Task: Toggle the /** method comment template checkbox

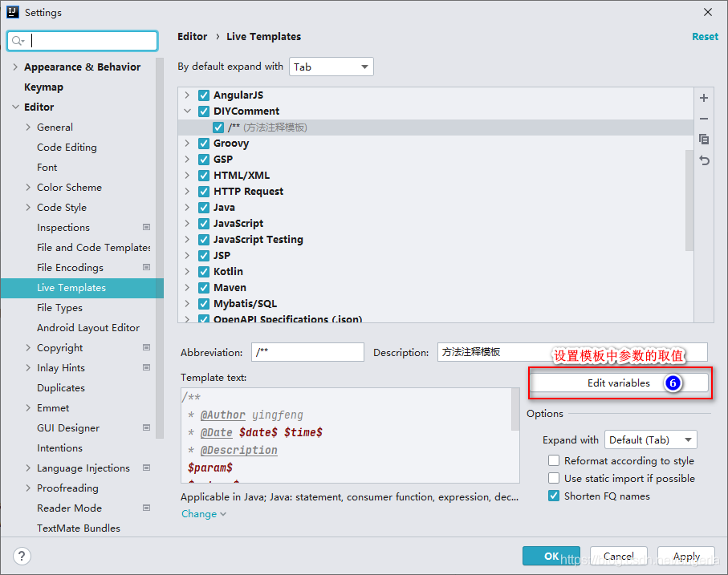Action: coord(218,128)
